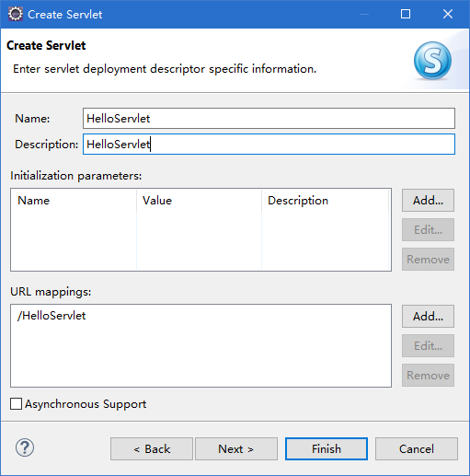Image resolution: width=470 pixels, height=476 pixels.
Task: Add a new URL mapping
Action: [x=428, y=317]
